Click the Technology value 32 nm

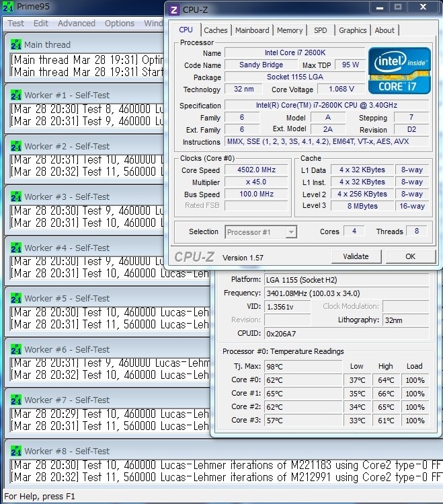click(243, 89)
